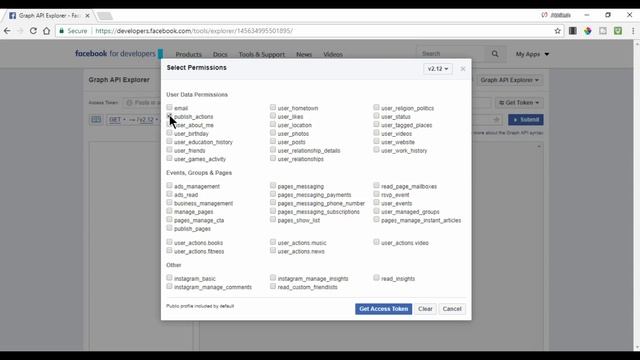Tick the user_managed_groups checkbox
Viewport: 640px width, 360px height.
click(376, 211)
